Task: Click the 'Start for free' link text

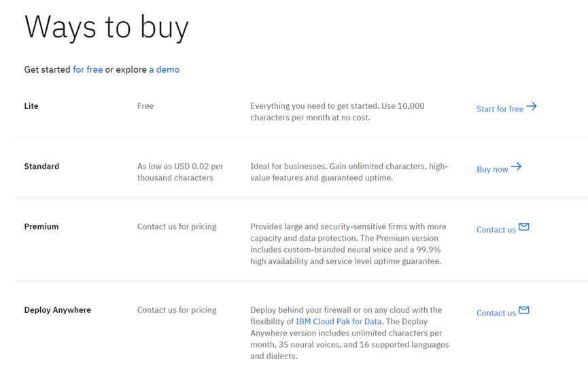Action: point(500,109)
